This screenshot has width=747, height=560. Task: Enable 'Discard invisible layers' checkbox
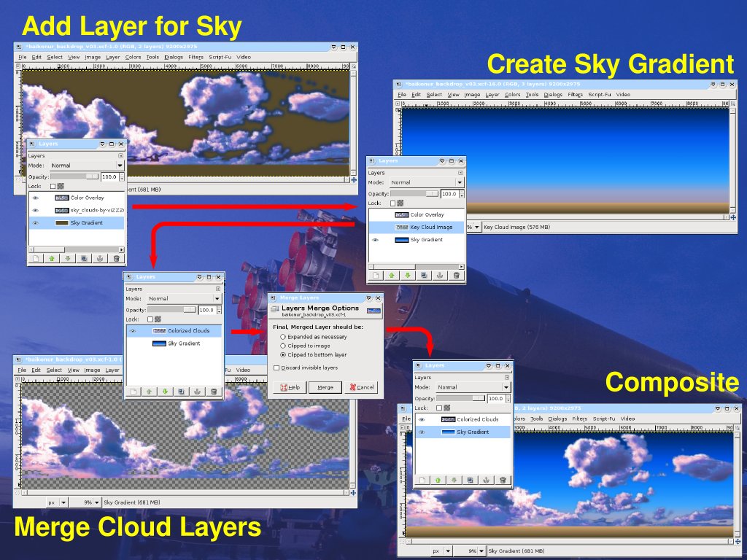tap(276, 368)
